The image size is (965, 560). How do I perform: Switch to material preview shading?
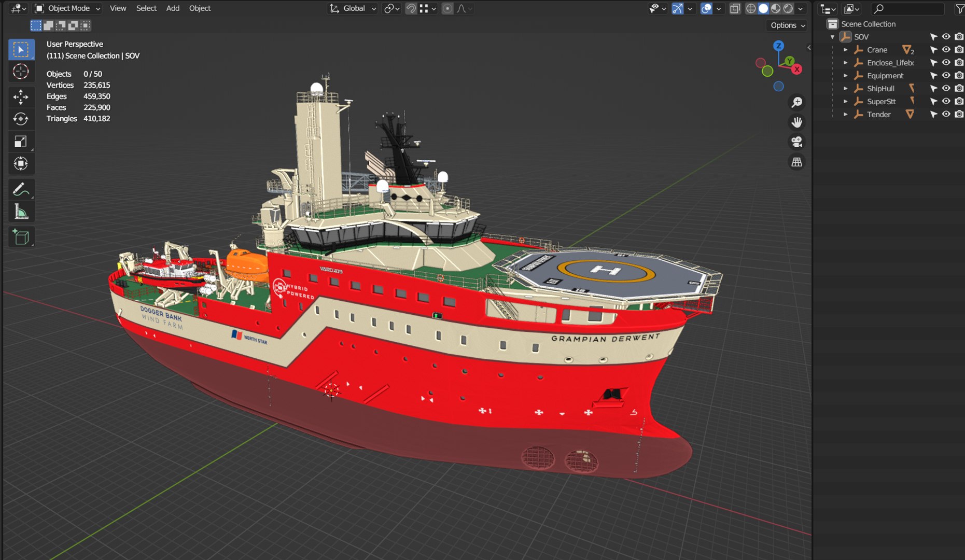(x=776, y=9)
